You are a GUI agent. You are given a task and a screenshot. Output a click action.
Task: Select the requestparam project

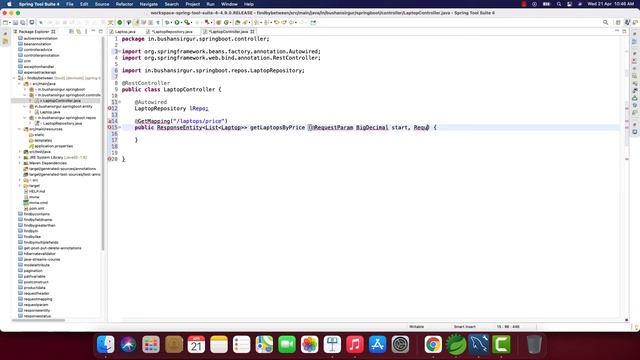click(x=36, y=305)
